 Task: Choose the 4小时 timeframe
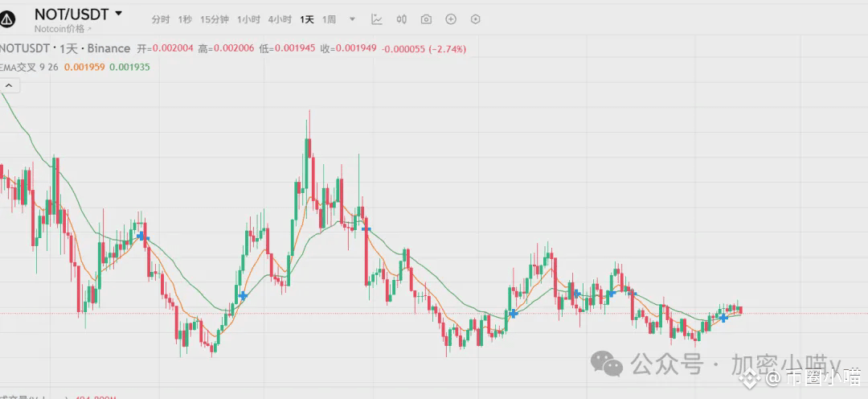[280, 19]
